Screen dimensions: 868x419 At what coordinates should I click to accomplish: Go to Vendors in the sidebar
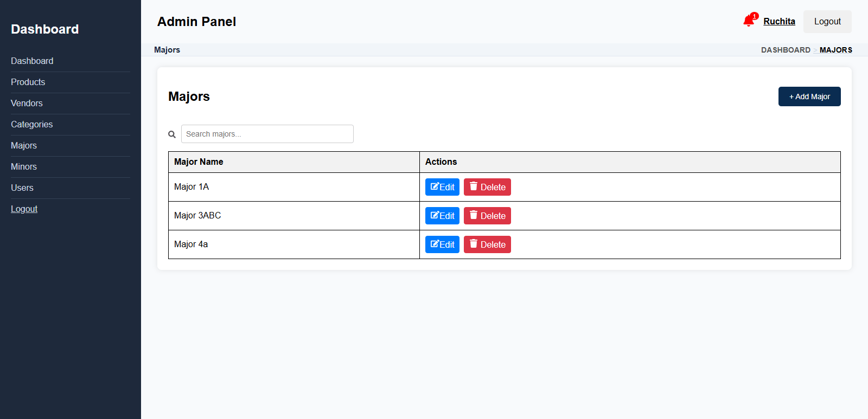(x=27, y=103)
